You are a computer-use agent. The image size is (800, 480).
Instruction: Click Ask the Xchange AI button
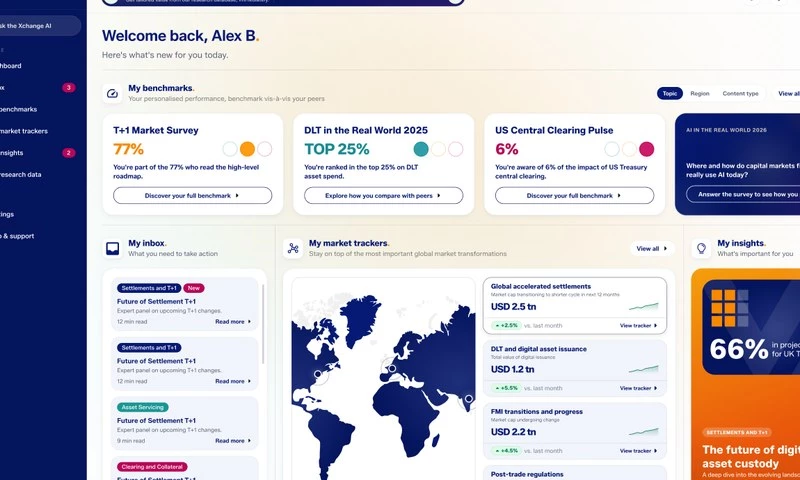point(40,26)
